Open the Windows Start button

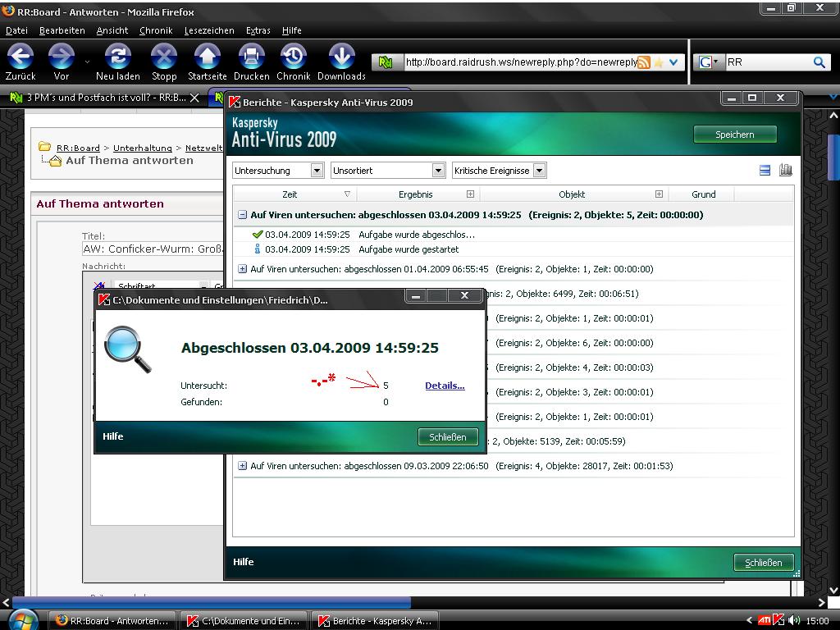(x=24, y=620)
